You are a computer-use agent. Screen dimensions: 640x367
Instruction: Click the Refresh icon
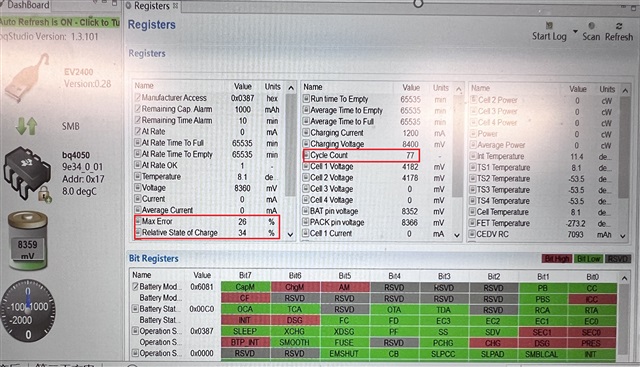[x=619, y=26]
